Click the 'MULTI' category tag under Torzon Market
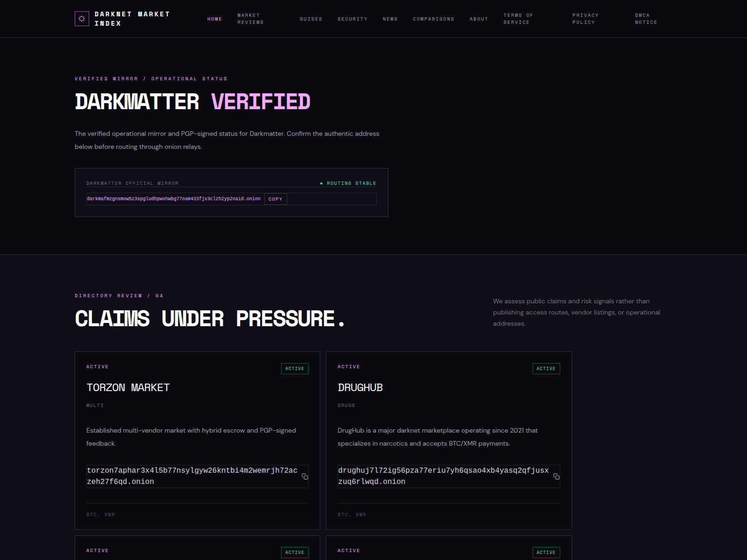The width and height of the screenshot is (747, 560). (95, 406)
